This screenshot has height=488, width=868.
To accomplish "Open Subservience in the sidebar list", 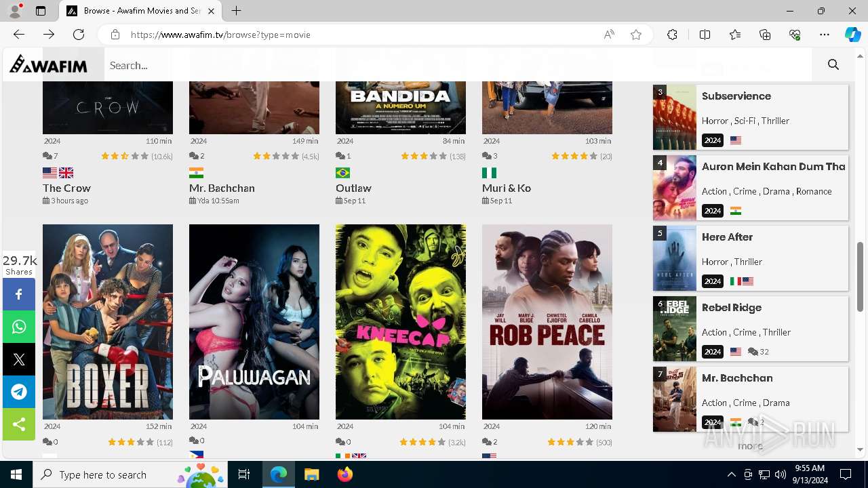I will (x=736, y=96).
